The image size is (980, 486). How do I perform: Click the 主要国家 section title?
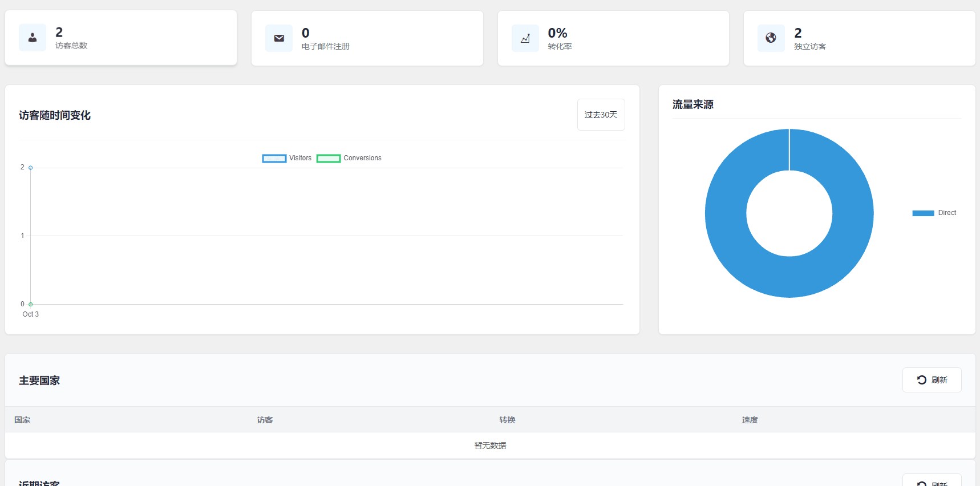[39, 380]
